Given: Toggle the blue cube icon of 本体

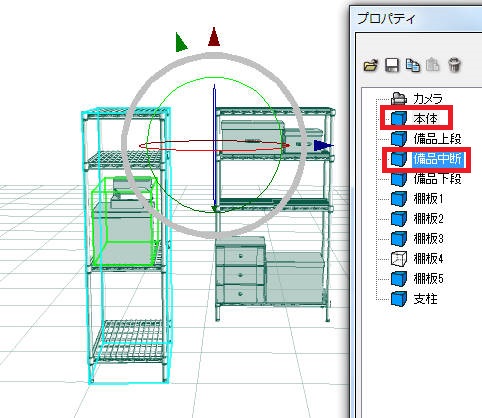Looking at the screenshot, I should (x=399, y=118).
